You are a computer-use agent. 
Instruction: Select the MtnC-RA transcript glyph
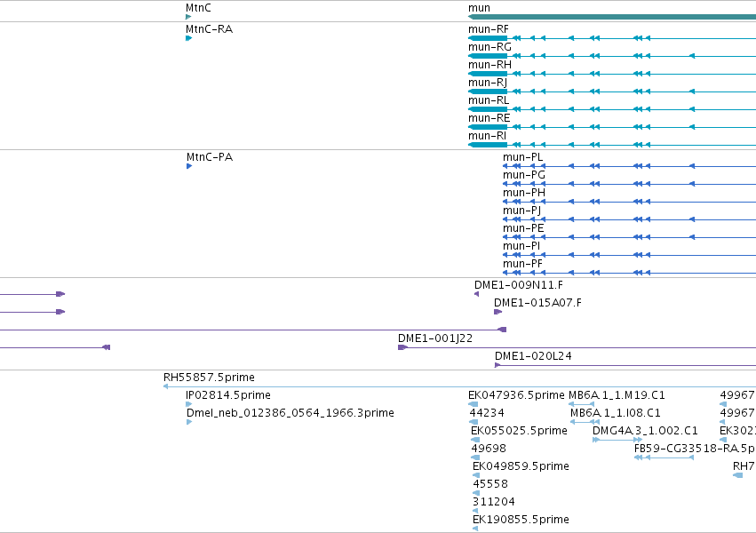(x=189, y=38)
